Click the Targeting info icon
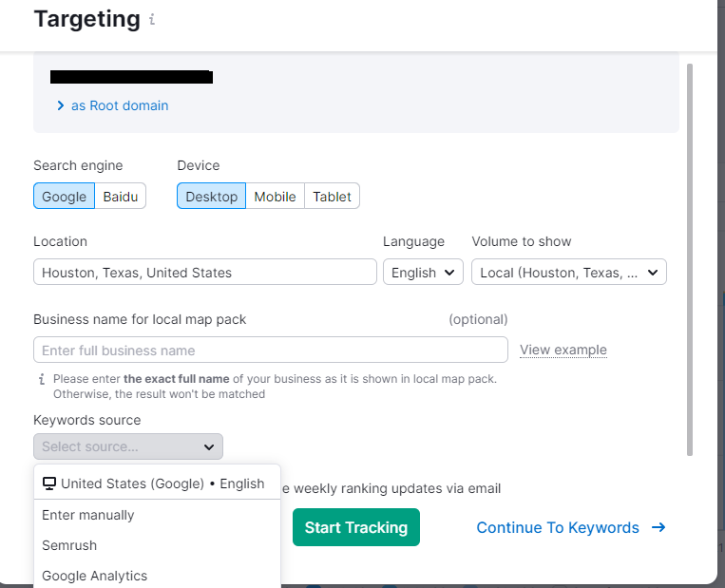This screenshot has height=588, width=725. (x=152, y=20)
